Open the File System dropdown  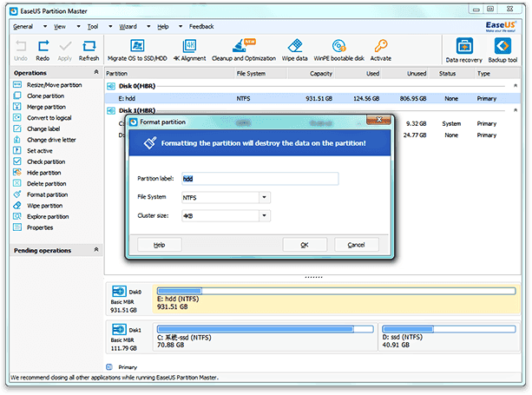[265, 197]
